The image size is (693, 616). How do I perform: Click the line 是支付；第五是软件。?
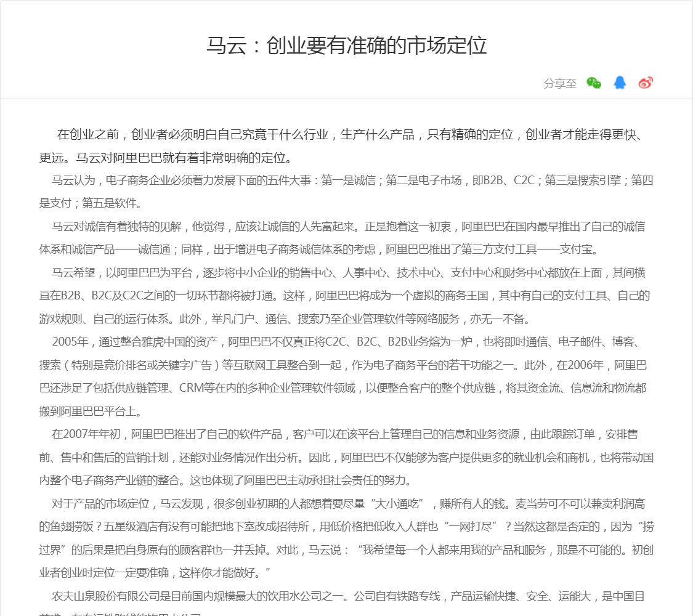91,203
